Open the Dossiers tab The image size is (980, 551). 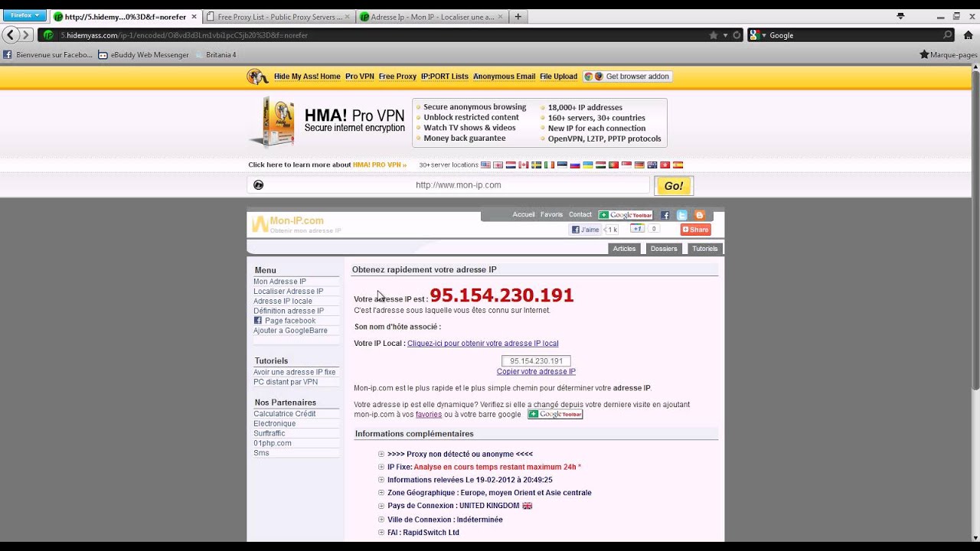click(x=664, y=249)
